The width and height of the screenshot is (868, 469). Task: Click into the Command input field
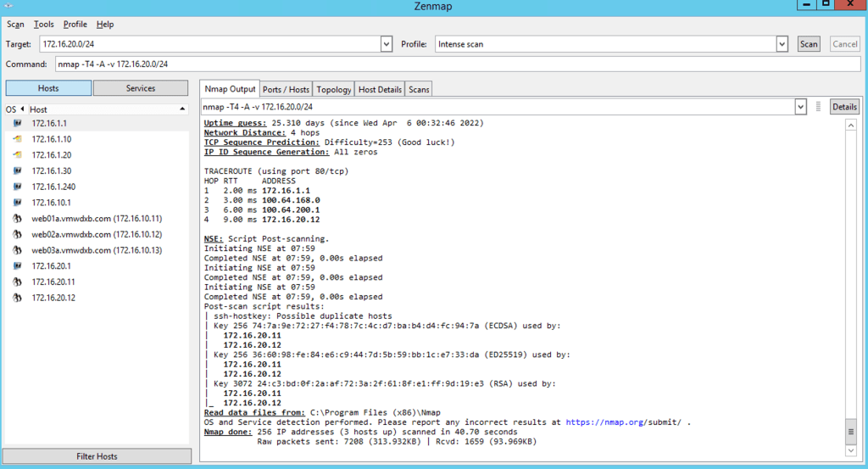tap(458, 64)
